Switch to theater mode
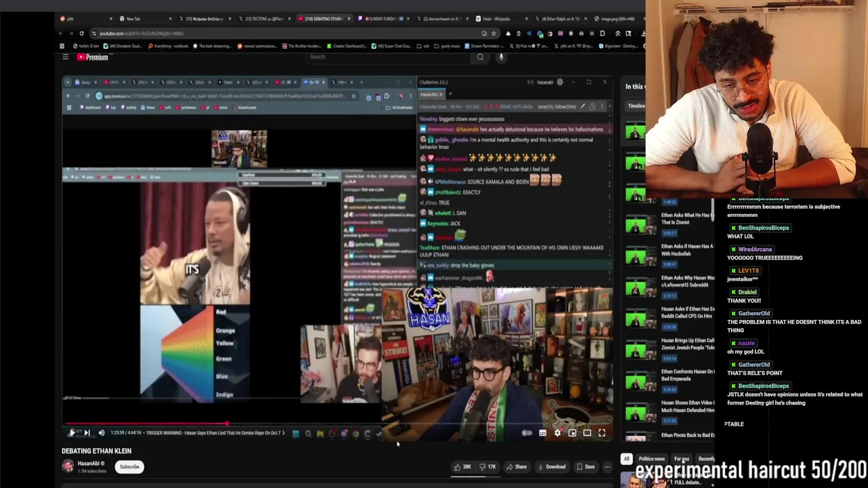 click(x=587, y=432)
